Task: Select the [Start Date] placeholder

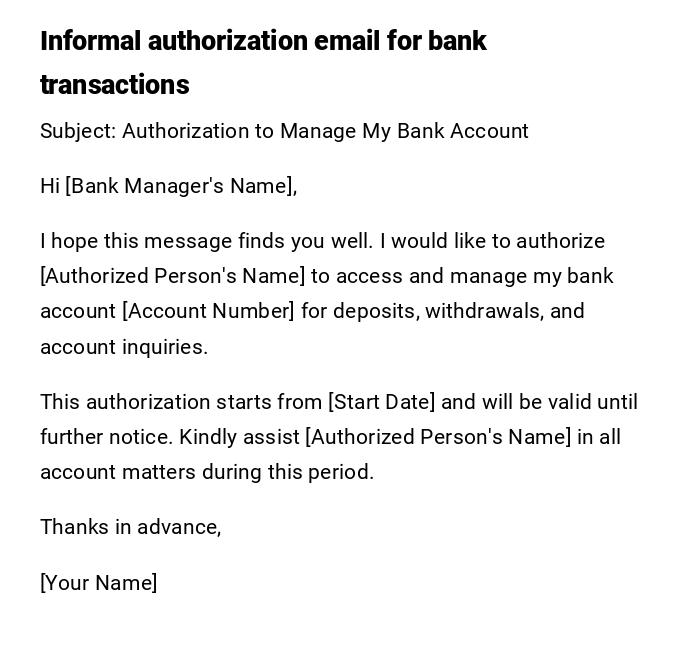Action: click(x=381, y=402)
